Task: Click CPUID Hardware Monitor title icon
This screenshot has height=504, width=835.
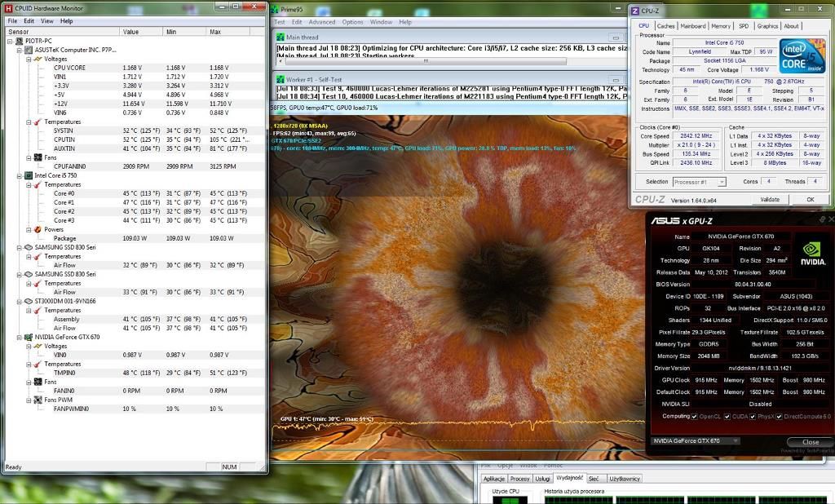Action: coord(8,8)
